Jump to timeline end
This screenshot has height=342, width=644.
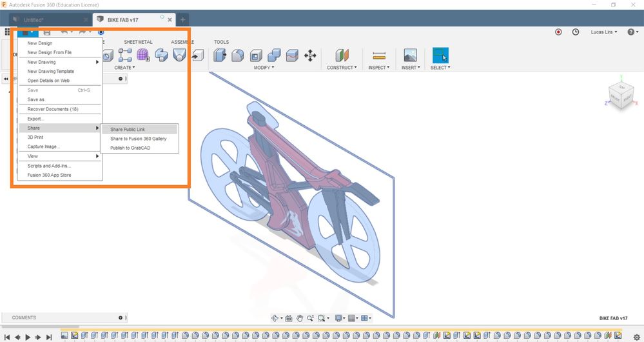coord(49,337)
